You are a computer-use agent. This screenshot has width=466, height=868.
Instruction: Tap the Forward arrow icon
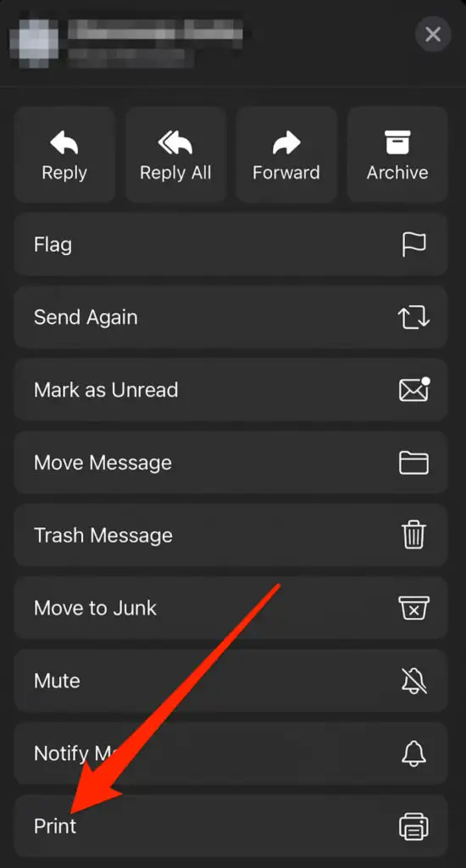286,143
